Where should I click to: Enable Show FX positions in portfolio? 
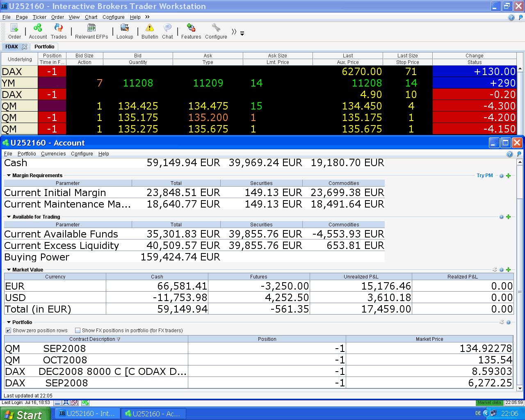(x=78, y=331)
